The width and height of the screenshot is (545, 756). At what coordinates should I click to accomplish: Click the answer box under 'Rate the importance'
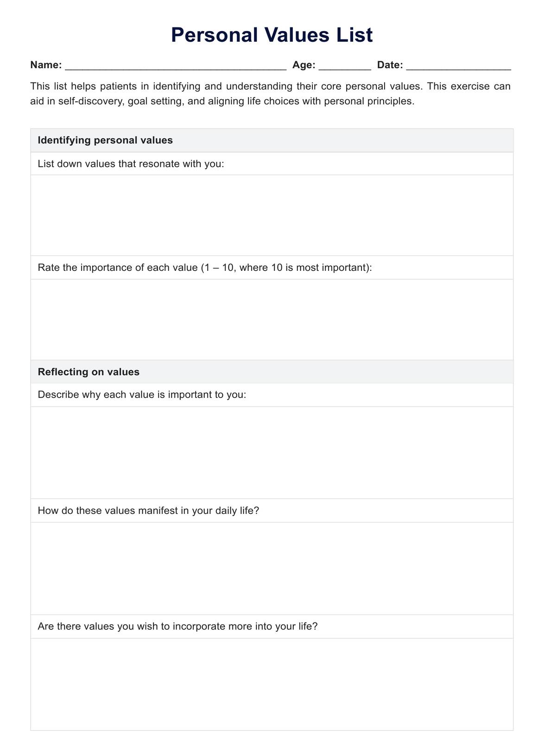pyautogui.click(x=272, y=320)
